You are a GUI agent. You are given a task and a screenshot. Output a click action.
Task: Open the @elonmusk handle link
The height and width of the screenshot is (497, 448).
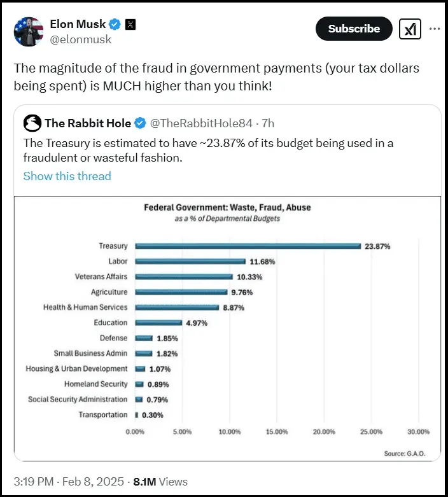(x=81, y=39)
